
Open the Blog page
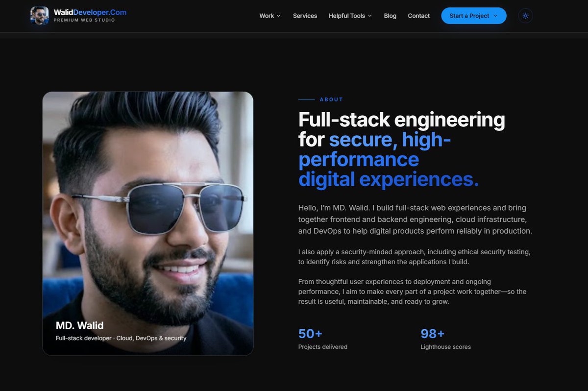390,16
